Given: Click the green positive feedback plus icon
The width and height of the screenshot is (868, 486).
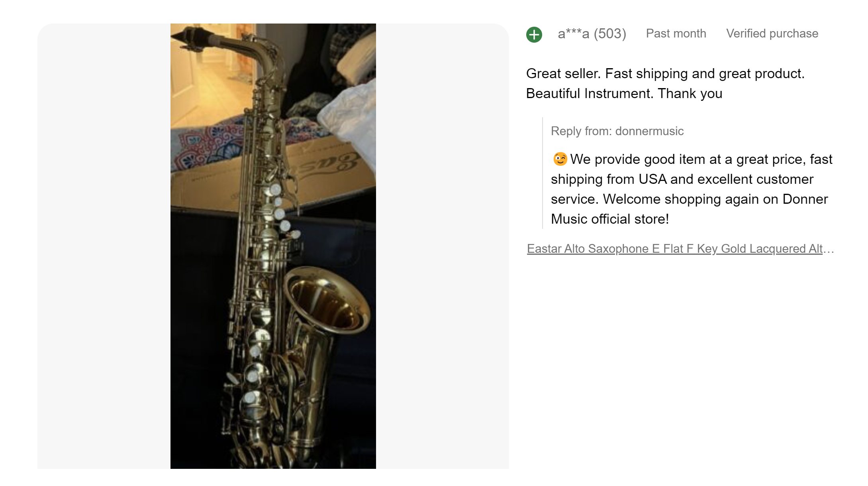Looking at the screenshot, I should [x=534, y=34].
